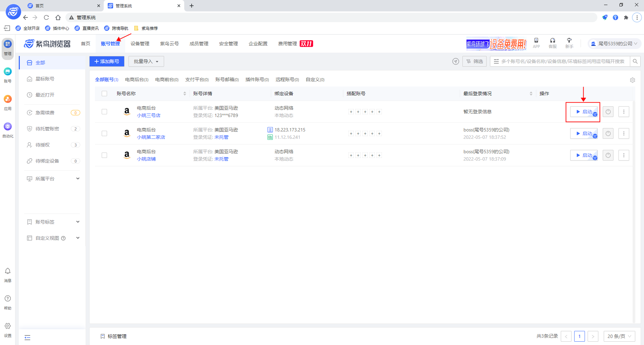Open the 小姚第二家店 account link
The image size is (644, 345).
pyautogui.click(x=151, y=137)
